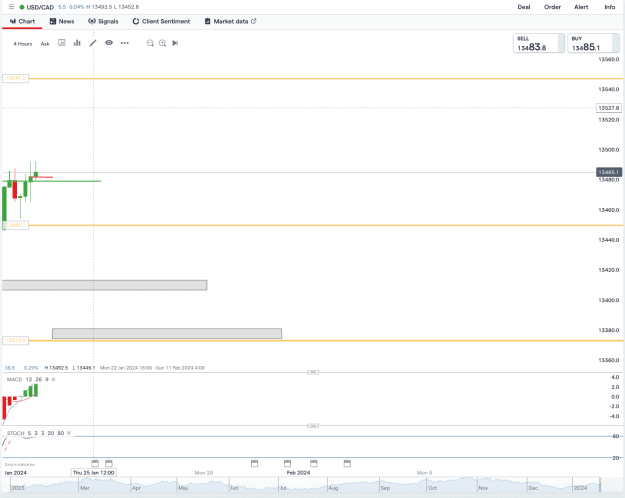This screenshot has height=498, width=625.
Task: Switch to the Chart tab
Action: [22, 22]
